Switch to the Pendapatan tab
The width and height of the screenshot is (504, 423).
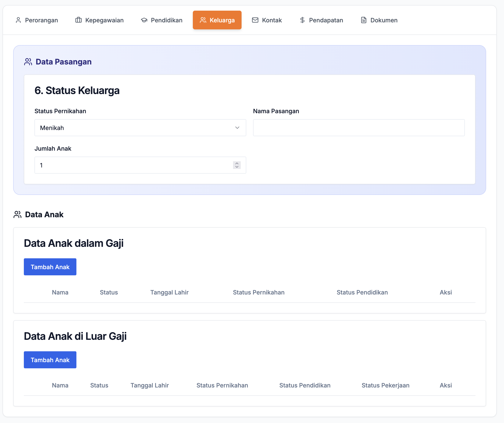[321, 20]
